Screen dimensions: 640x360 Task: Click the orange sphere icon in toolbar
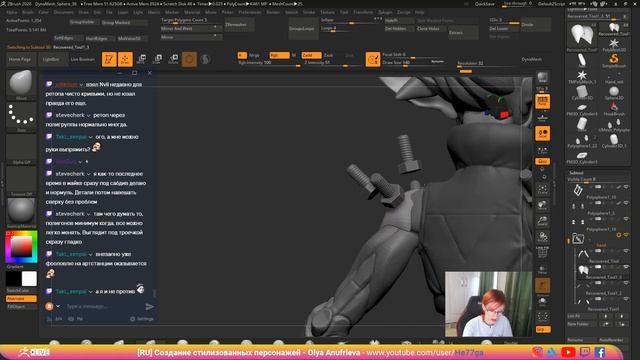click(189, 59)
